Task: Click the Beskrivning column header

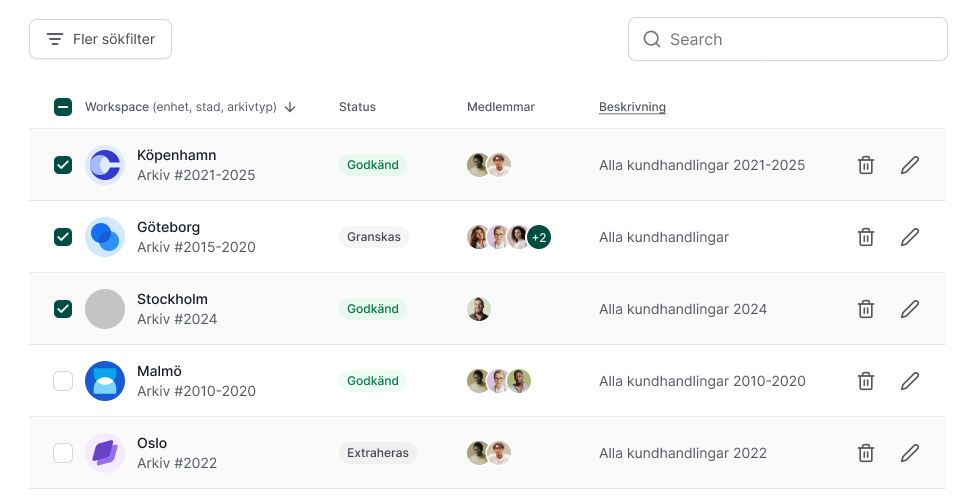Action: (632, 107)
